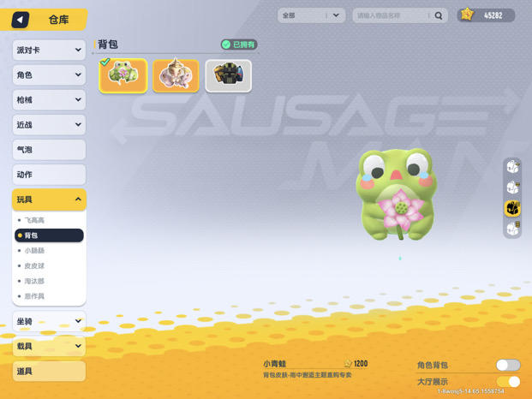Screen dimensions: 532x399
Task: Expand the 近战 category
Action: pyautogui.click(x=49, y=125)
